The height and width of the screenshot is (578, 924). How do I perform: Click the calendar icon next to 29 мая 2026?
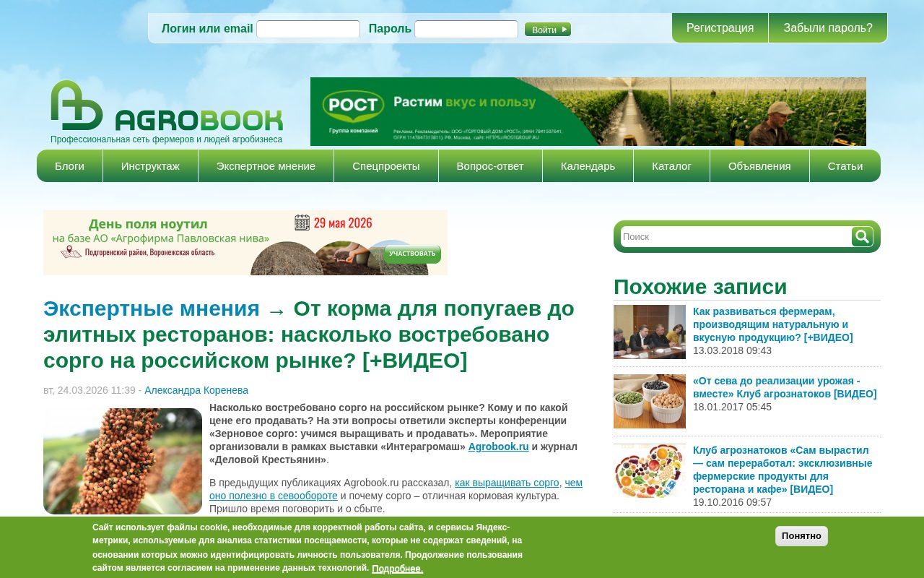pos(302,223)
